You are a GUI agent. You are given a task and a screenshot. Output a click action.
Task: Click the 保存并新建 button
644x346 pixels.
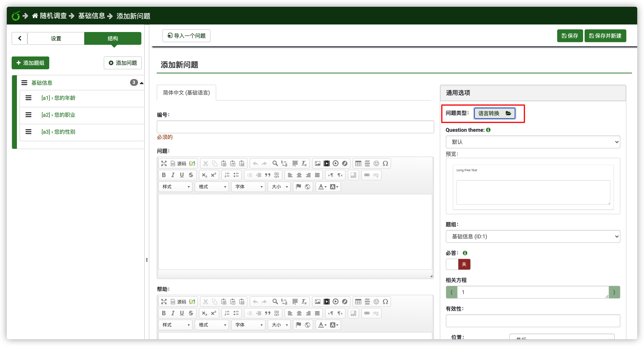(605, 36)
